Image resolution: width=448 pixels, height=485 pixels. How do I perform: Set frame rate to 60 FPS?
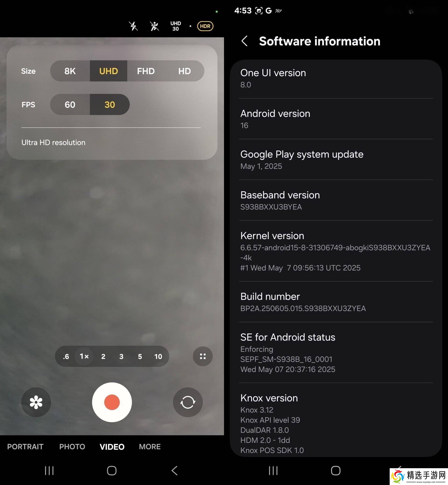pos(70,105)
